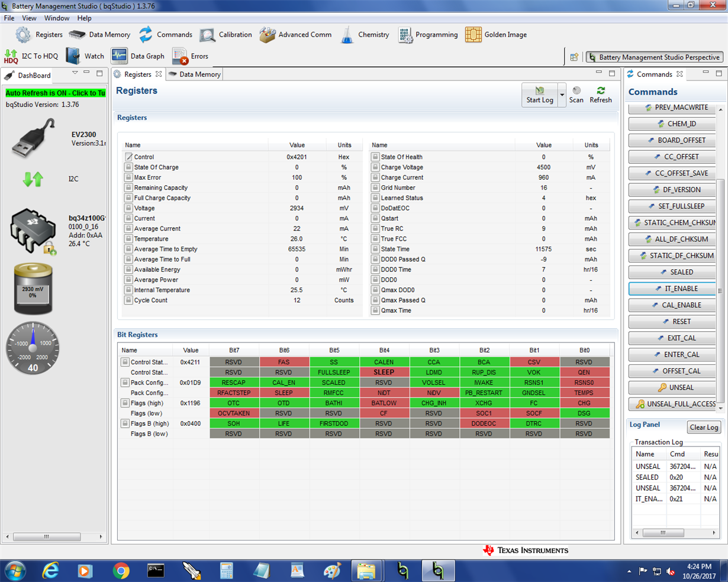728x582 pixels.
Task: Open Windows Explorer folder on taskbar
Action: (x=366, y=571)
